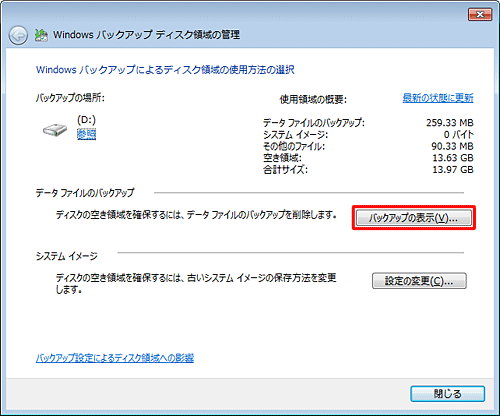Viewport: 500px width, 416px height.
Task: Open バックアップ設定によるディスク領域への影響 link
Action: click(x=115, y=358)
